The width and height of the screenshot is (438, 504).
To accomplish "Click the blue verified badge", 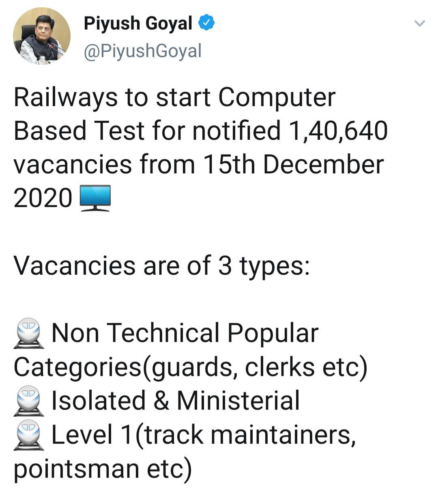I will pos(206,23).
